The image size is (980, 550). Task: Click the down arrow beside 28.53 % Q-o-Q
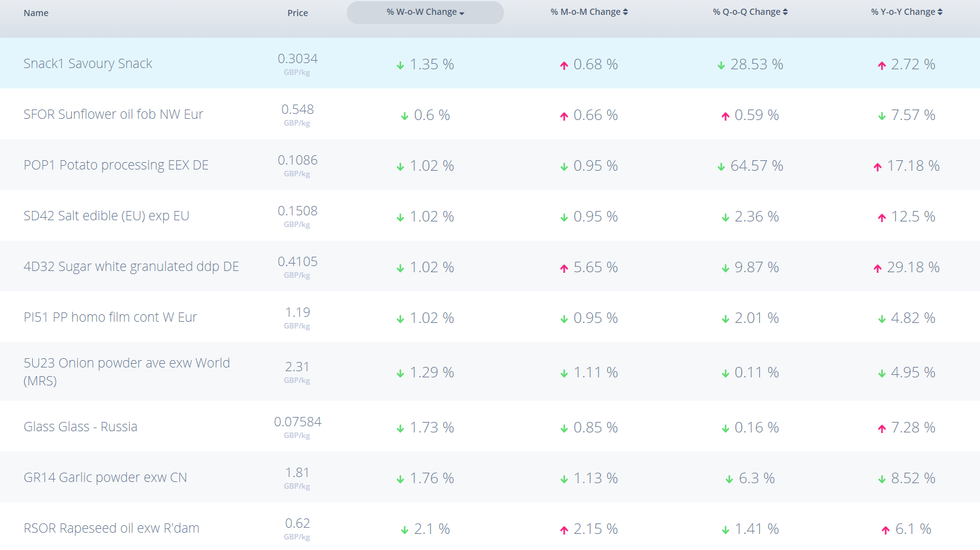coord(721,66)
